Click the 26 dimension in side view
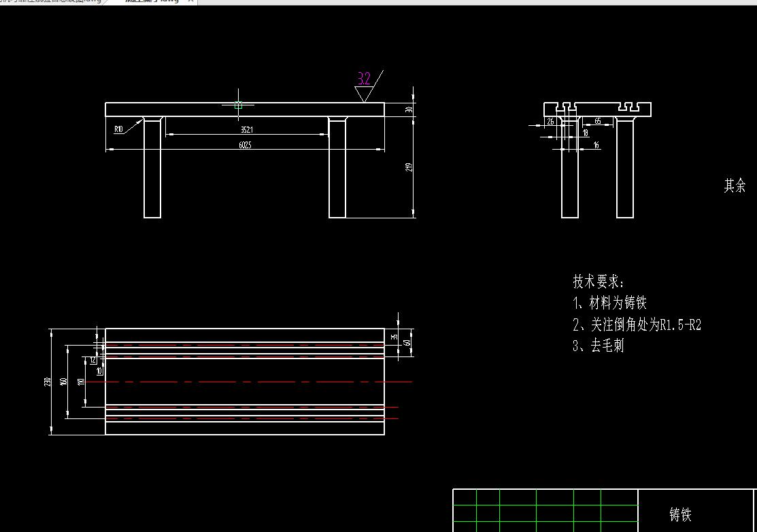The height and width of the screenshot is (532, 757). coord(550,121)
